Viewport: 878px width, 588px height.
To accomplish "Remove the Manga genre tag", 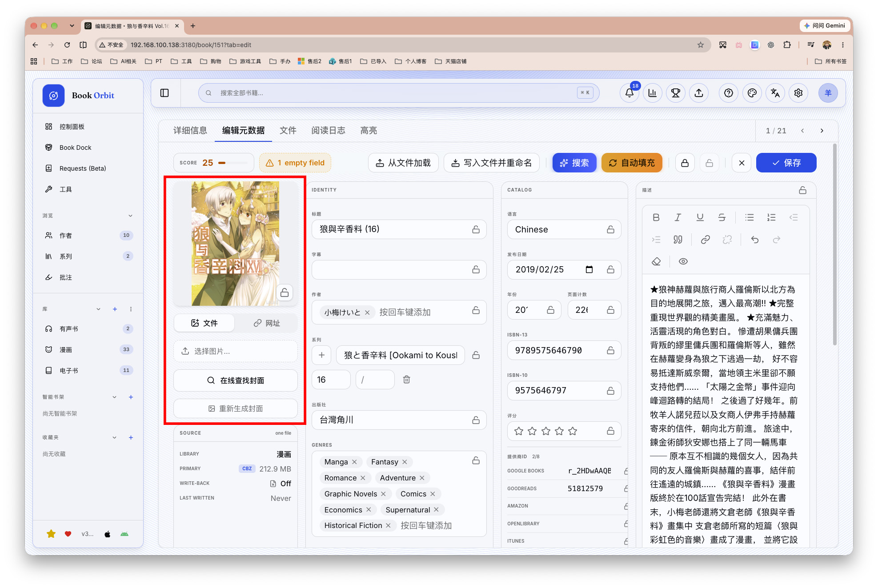I will 354,462.
